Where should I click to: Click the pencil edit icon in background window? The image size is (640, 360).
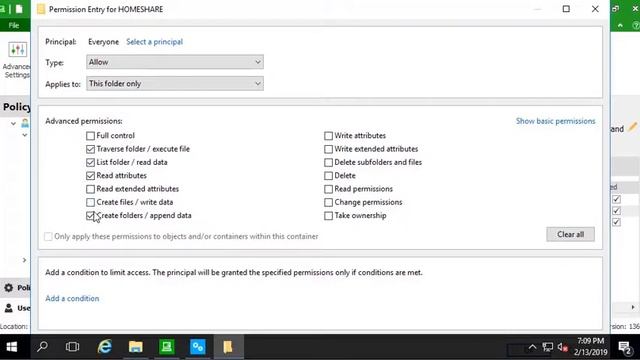(x=633, y=127)
